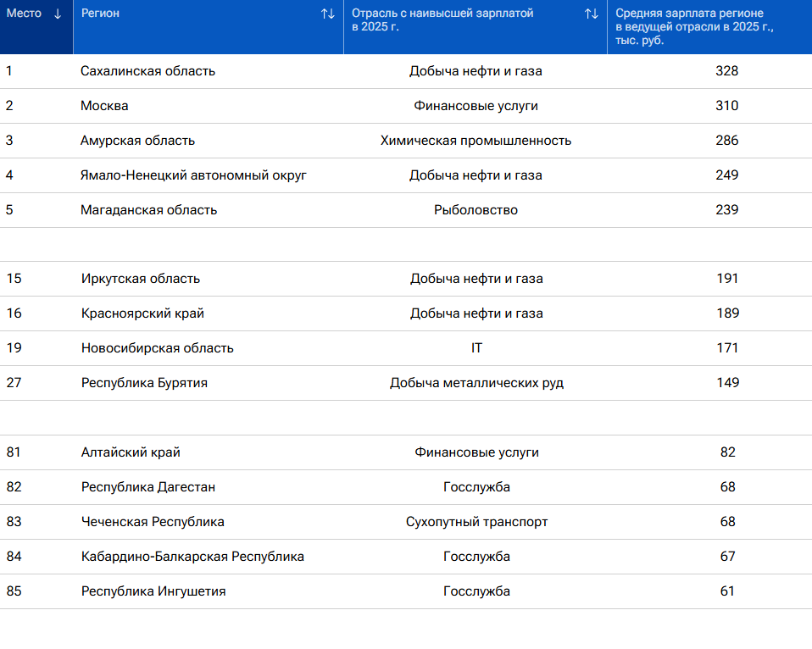The image size is (812, 649).
Task: Click the IT industry cell for Новосибирская область
Action: pyautogui.click(x=476, y=348)
